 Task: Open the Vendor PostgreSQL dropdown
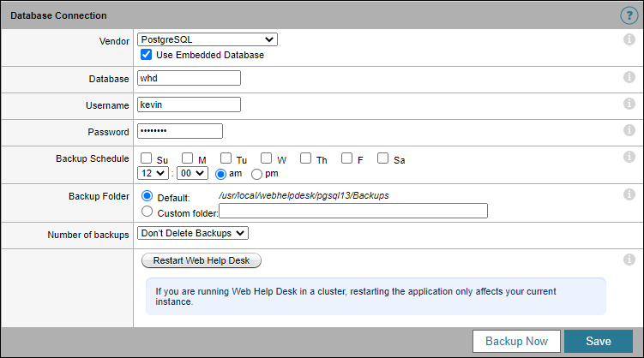[207, 39]
